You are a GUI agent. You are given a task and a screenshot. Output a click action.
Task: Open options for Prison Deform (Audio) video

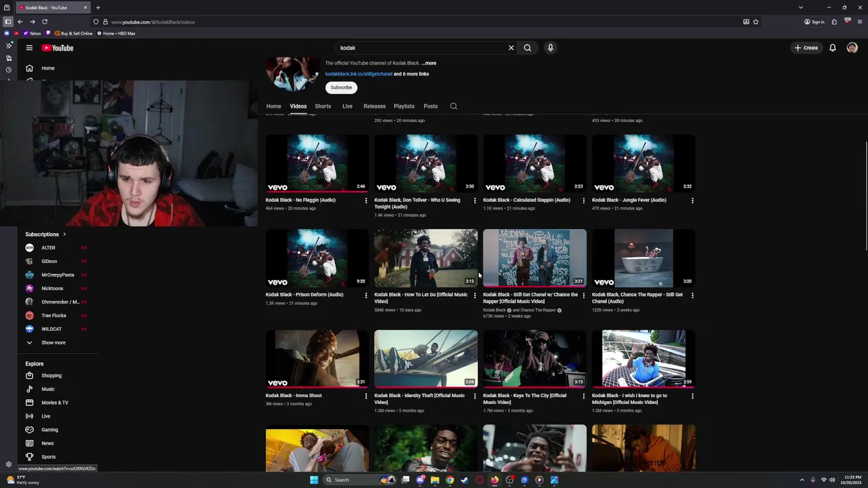(366, 295)
